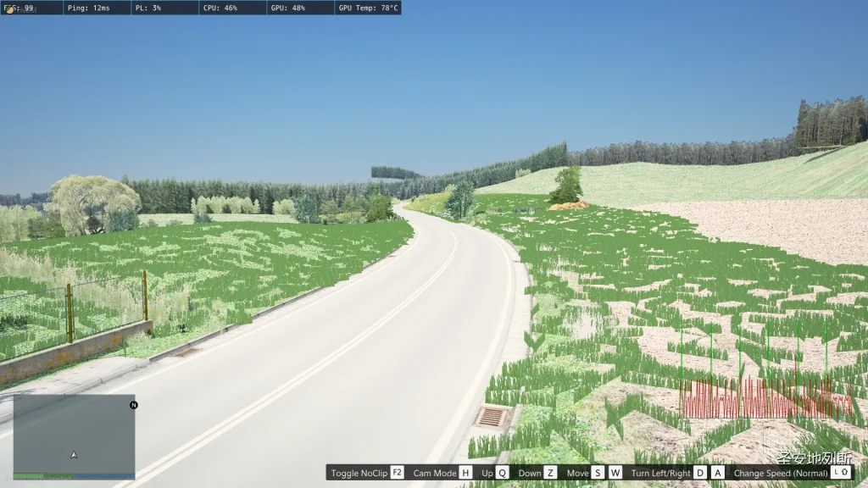Click the player arrow on the minimap
Viewport: 868px width, 488px height.
[x=74, y=455]
